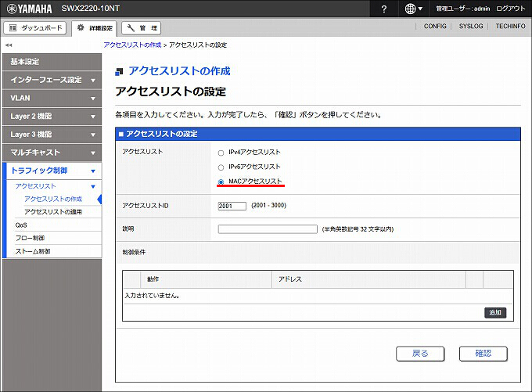Click the アクセスリストID input field
This screenshot has width=532, height=392.
[232, 206]
